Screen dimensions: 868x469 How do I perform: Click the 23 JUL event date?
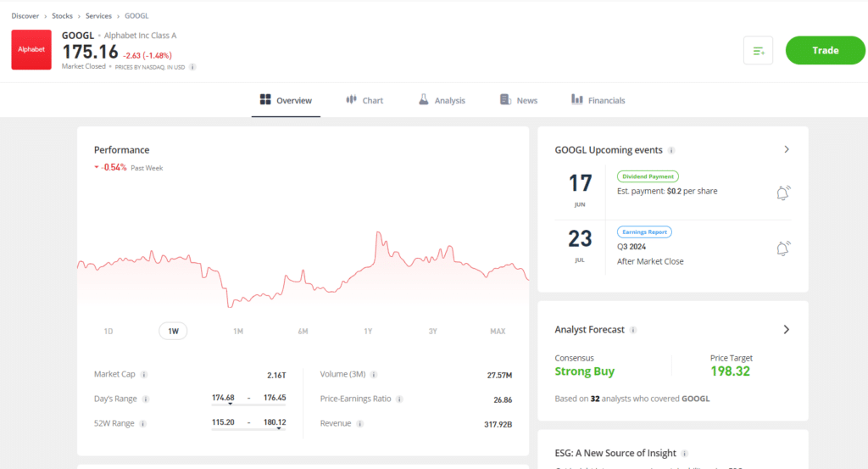[580, 245]
